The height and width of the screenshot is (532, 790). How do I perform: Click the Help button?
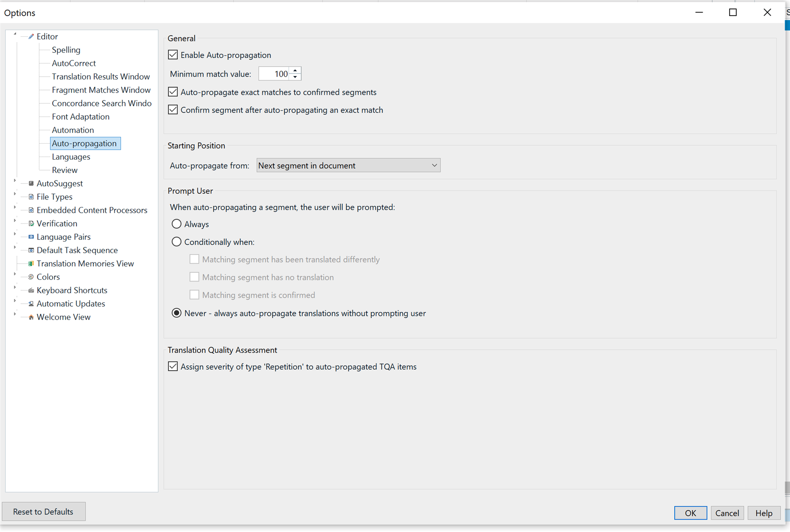(x=763, y=513)
